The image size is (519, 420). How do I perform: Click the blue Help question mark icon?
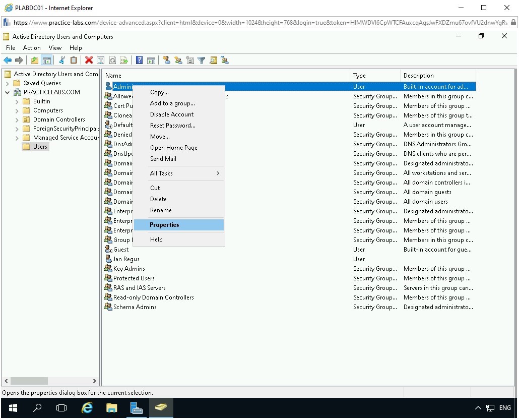point(140,61)
